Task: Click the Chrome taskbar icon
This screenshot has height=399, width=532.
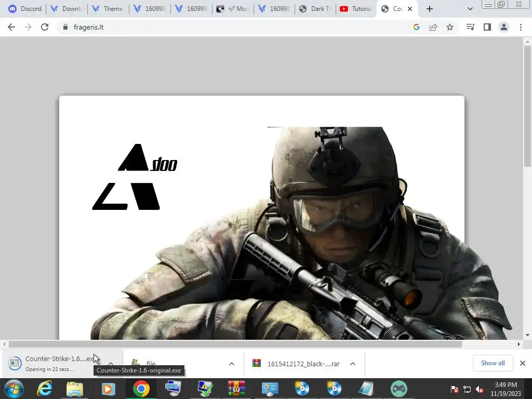Action: (x=141, y=389)
